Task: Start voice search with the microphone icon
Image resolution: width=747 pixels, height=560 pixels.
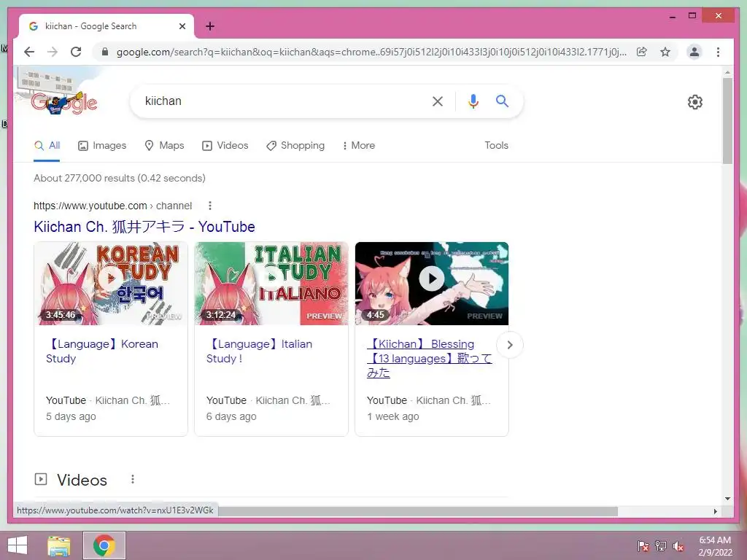Action: [473, 101]
